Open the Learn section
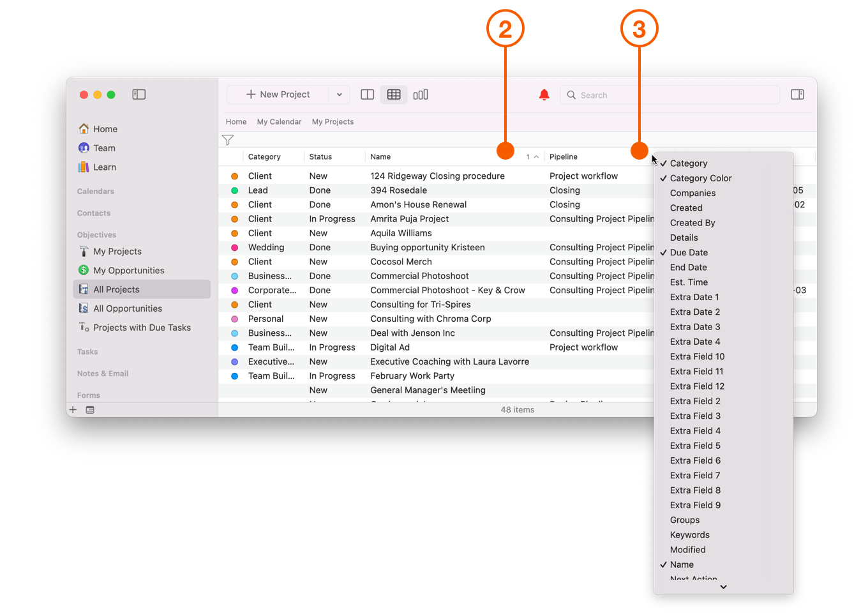868x613 pixels. click(x=105, y=167)
